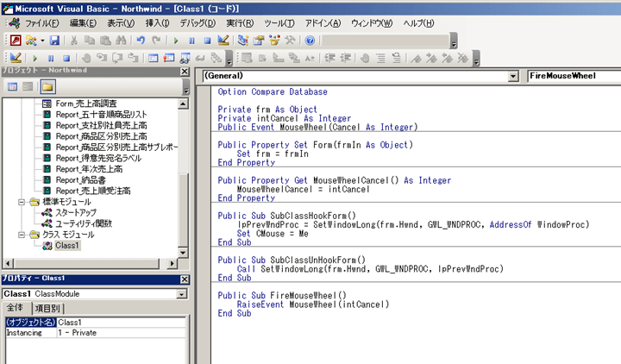Open Help with the question mark icon

pos(310,41)
